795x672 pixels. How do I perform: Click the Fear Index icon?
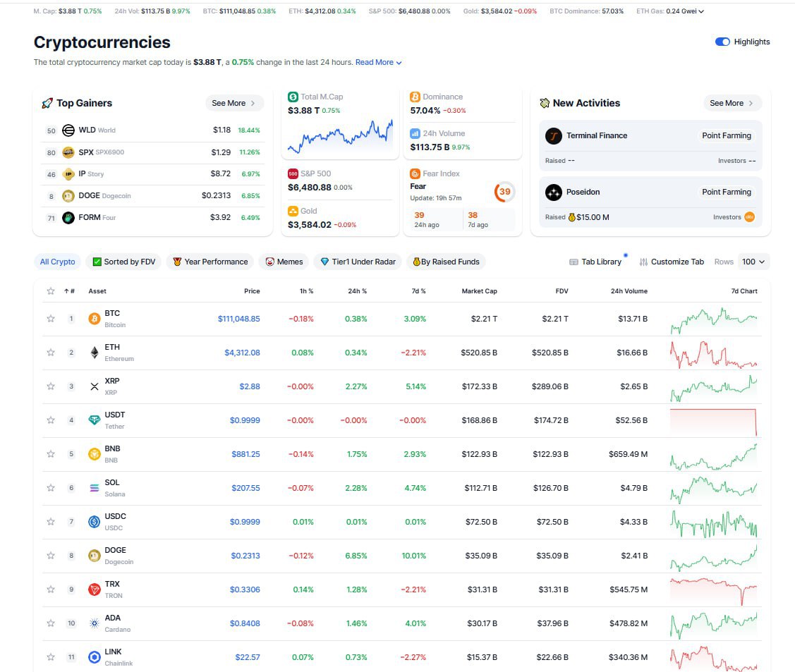tap(415, 173)
